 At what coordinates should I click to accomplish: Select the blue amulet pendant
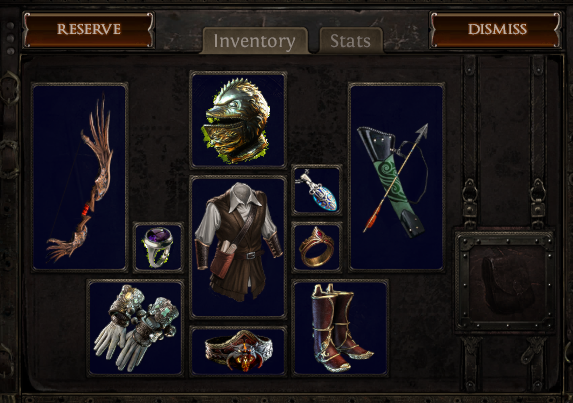click(317, 190)
